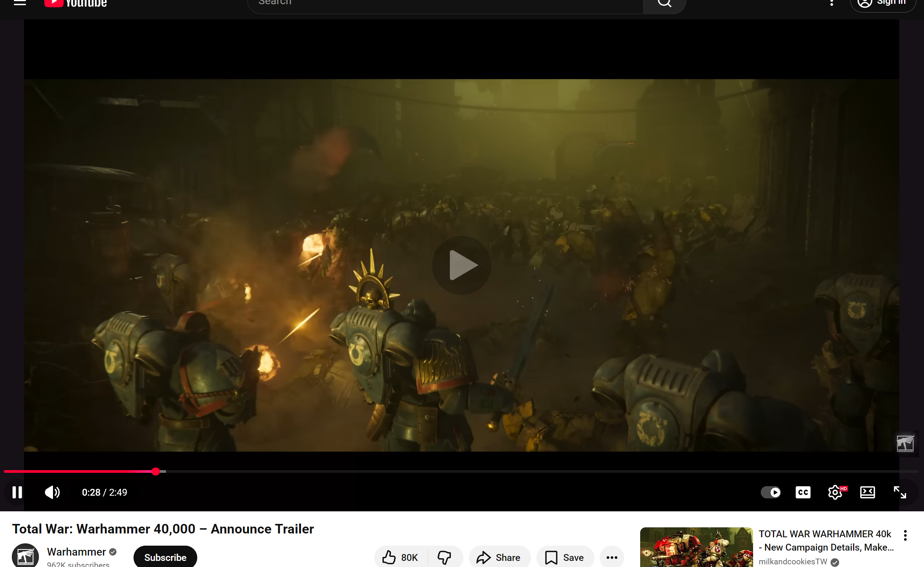Open video quality settings gear

pos(835,492)
